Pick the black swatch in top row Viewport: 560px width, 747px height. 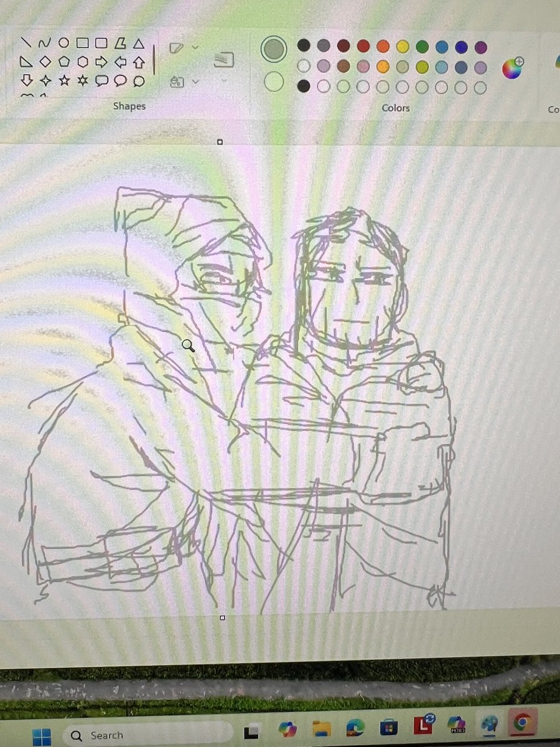point(304,45)
